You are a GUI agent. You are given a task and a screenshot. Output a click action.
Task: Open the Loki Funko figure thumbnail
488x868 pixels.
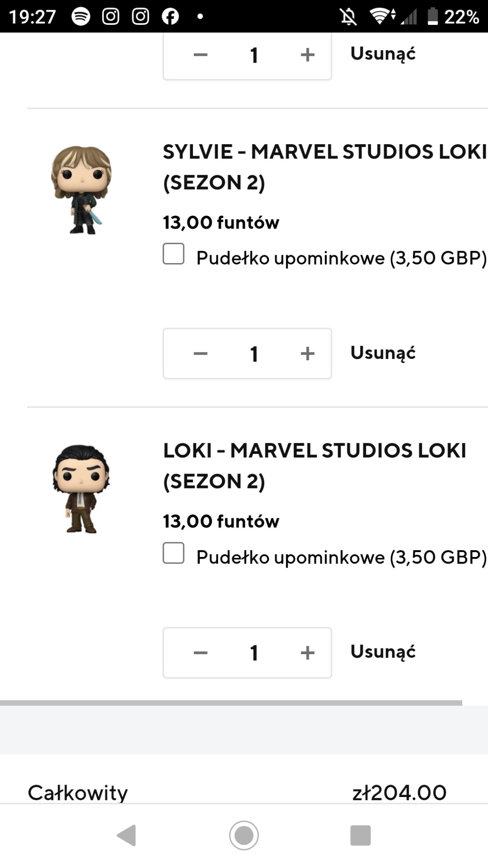[81, 489]
